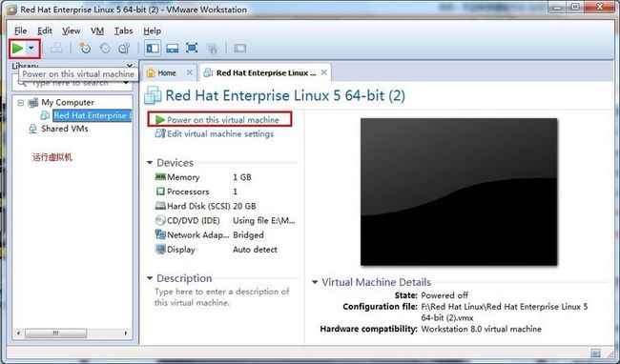Click the green Power On play button
This screenshot has height=364, width=620.
[x=17, y=49]
